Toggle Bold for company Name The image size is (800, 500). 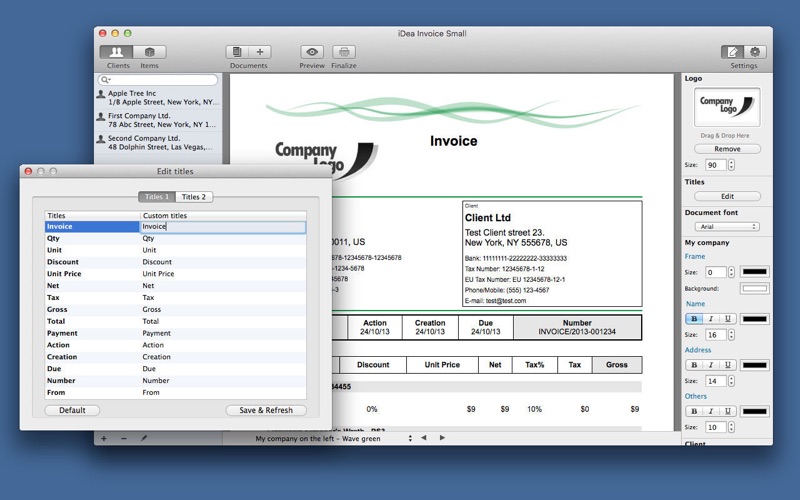(694, 319)
